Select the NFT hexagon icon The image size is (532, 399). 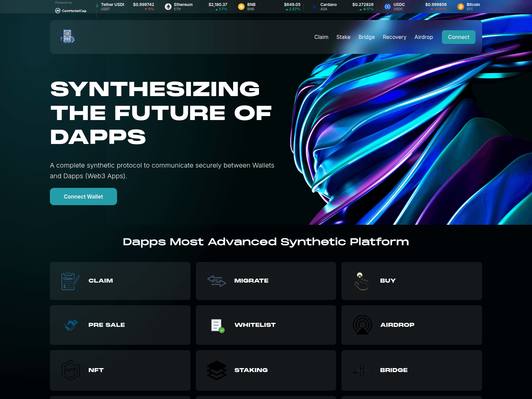pyautogui.click(x=70, y=370)
